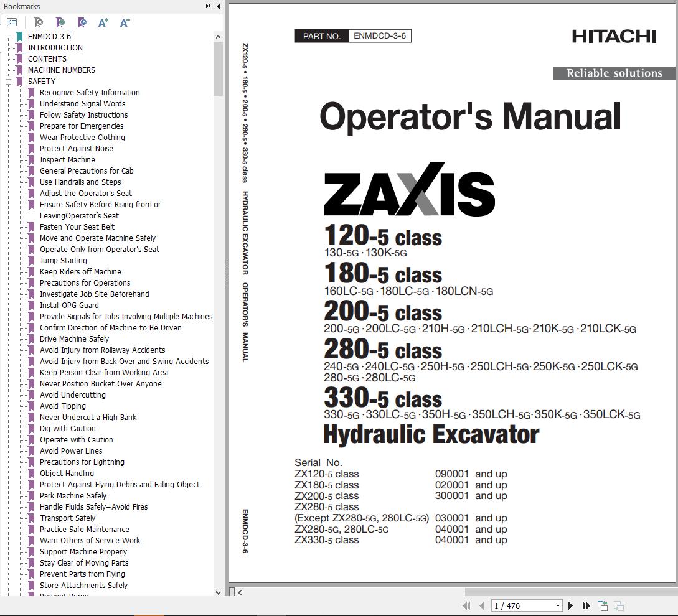Go to the next page
678x616 pixels.
(570, 605)
